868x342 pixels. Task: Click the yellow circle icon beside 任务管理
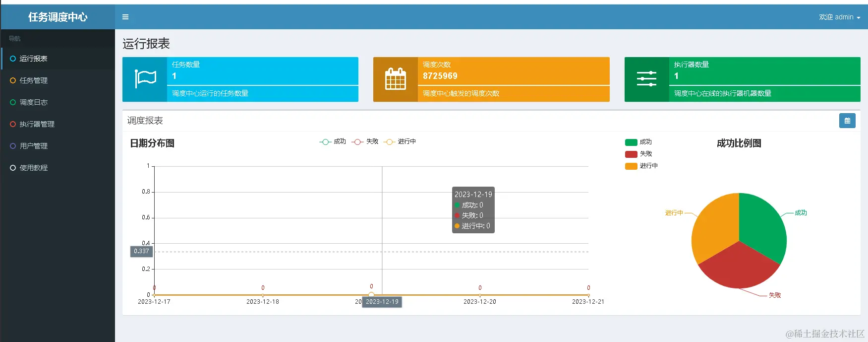pos(13,80)
